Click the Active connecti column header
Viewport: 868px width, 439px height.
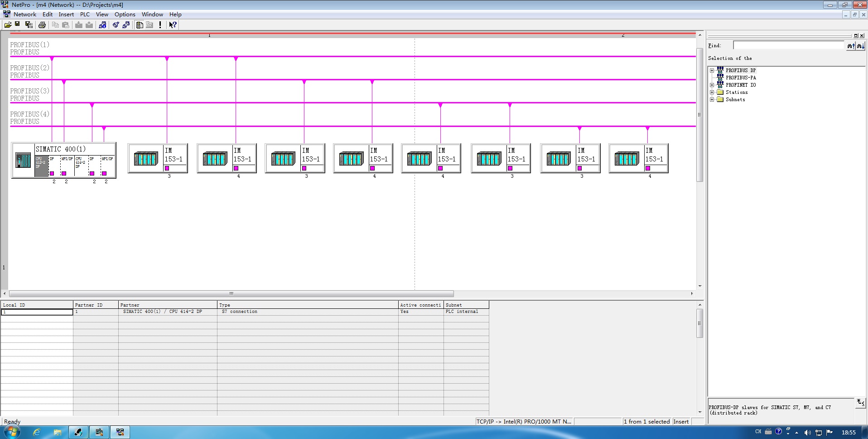coord(421,305)
